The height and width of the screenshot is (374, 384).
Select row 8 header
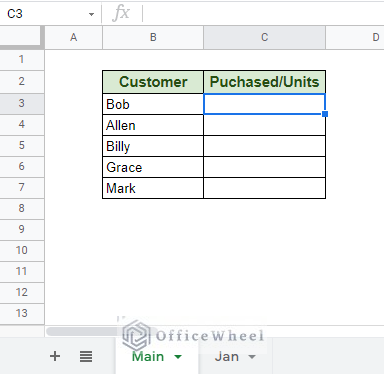pyautogui.click(x=22, y=209)
